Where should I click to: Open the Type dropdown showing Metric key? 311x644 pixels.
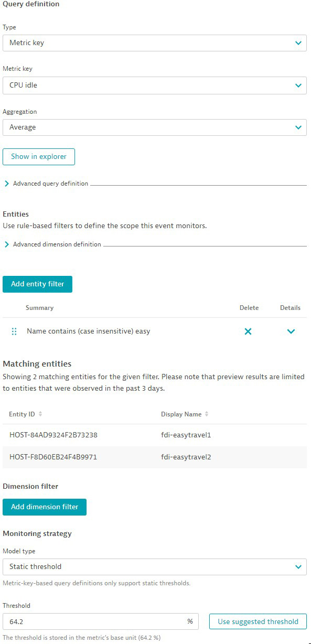pos(155,43)
